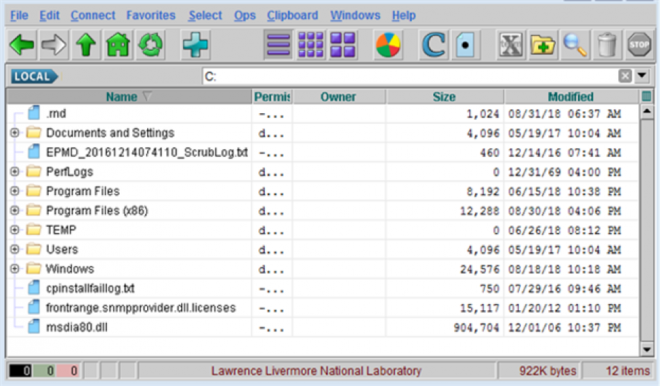This screenshot has height=386, width=660.
Task: Refresh the listing with green circular arrows
Action: click(x=150, y=44)
